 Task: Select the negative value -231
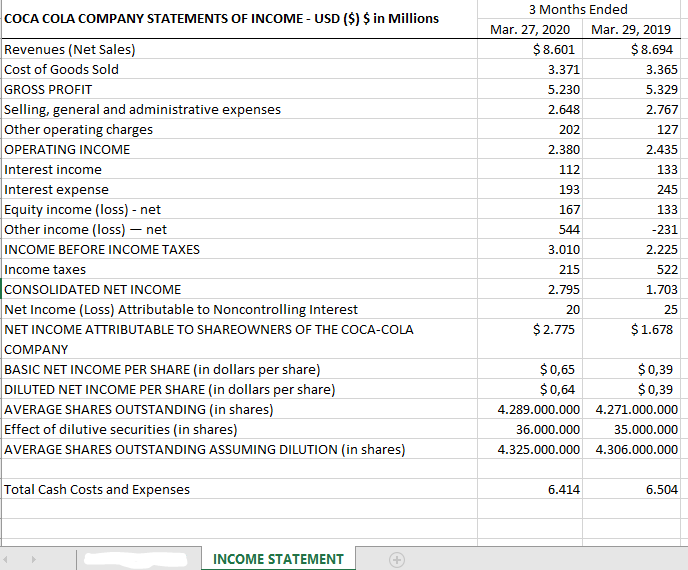click(x=664, y=229)
